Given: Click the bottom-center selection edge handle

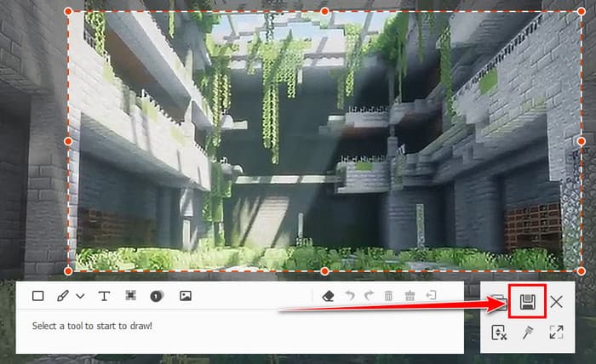Looking at the screenshot, I should (x=324, y=271).
